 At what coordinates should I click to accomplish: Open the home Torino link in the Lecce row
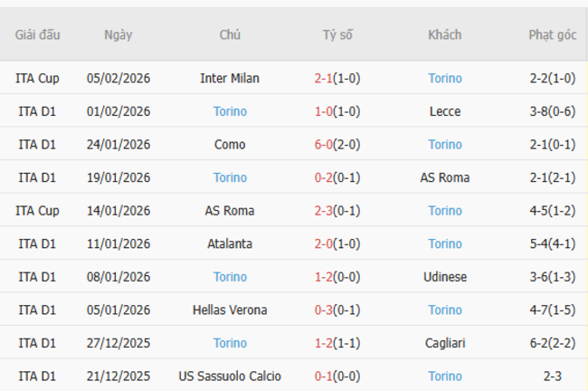point(230,112)
